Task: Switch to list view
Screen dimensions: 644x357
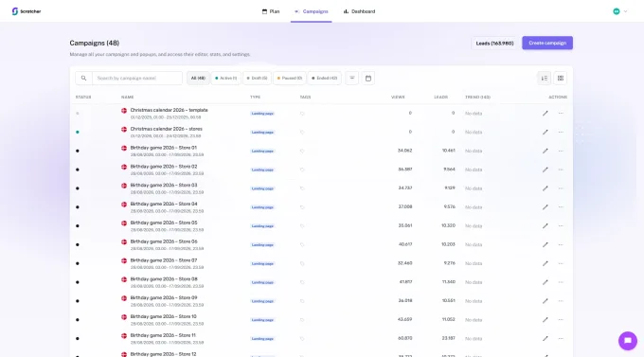Action: (x=545, y=78)
